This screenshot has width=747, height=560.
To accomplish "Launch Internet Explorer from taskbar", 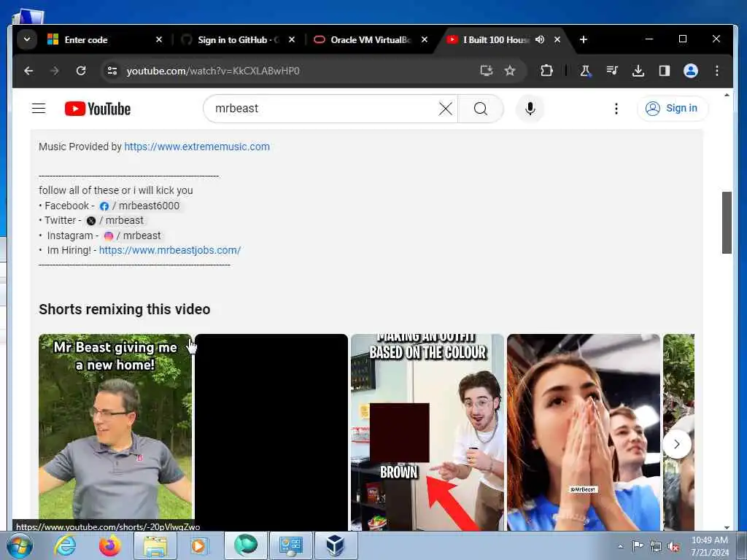I will [65, 545].
